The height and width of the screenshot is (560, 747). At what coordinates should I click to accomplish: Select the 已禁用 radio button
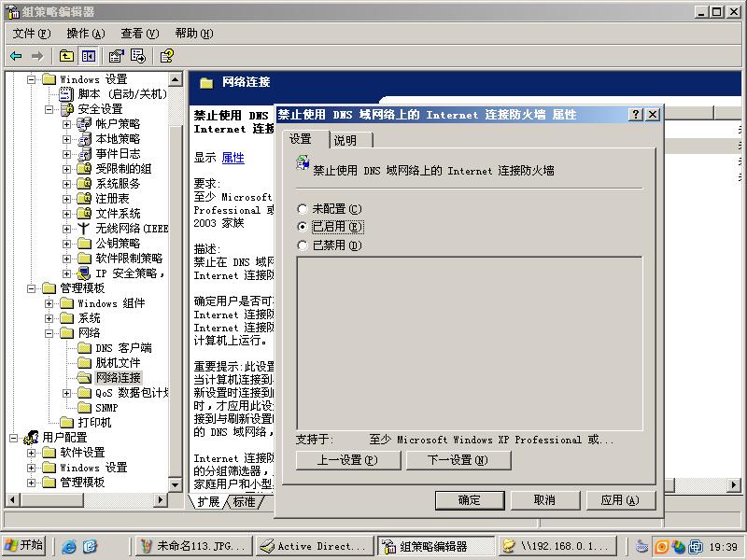(x=301, y=245)
